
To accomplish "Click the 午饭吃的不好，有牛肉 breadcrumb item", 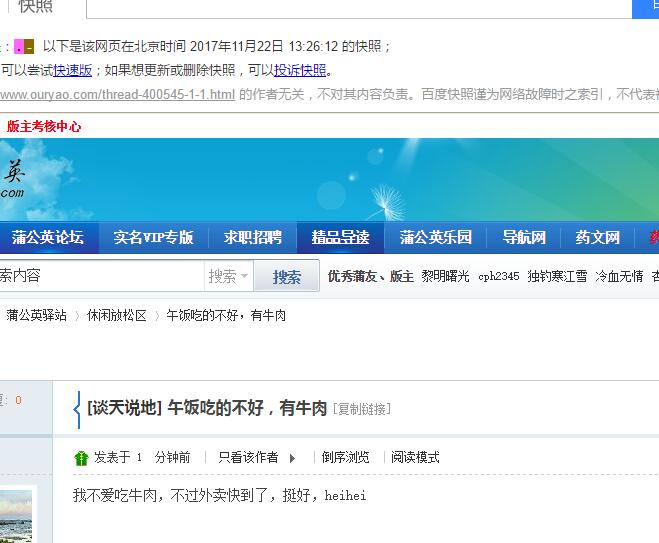I will coord(226,315).
